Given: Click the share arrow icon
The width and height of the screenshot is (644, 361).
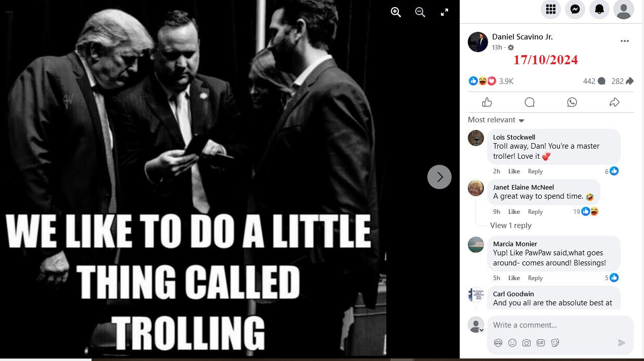Looking at the screenshot, I should [x=614, y=103].
